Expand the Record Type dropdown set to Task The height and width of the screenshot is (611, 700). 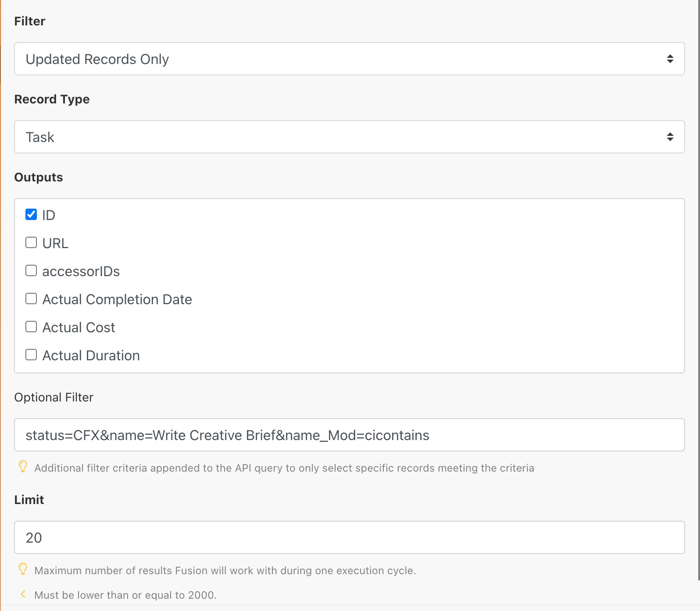point(349,137)
